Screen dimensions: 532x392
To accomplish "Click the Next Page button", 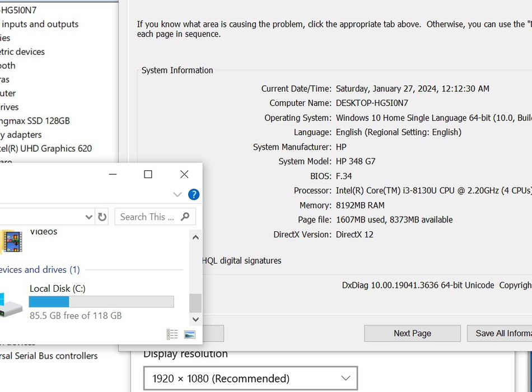I will click(x=412, y=333).
